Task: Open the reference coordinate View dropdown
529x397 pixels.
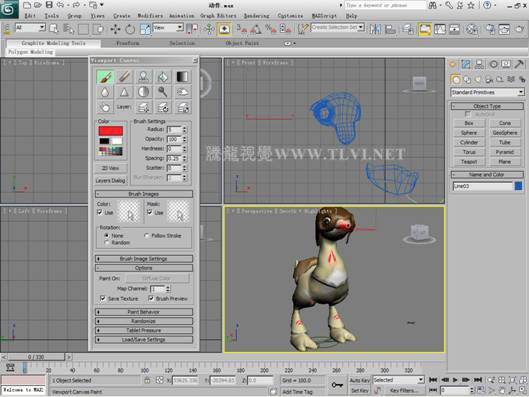Action: tap(168, 28)
